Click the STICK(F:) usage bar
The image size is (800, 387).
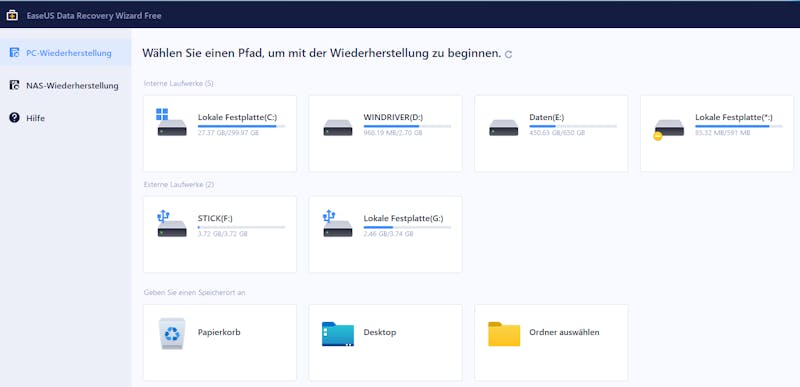(x=241, y=227)
